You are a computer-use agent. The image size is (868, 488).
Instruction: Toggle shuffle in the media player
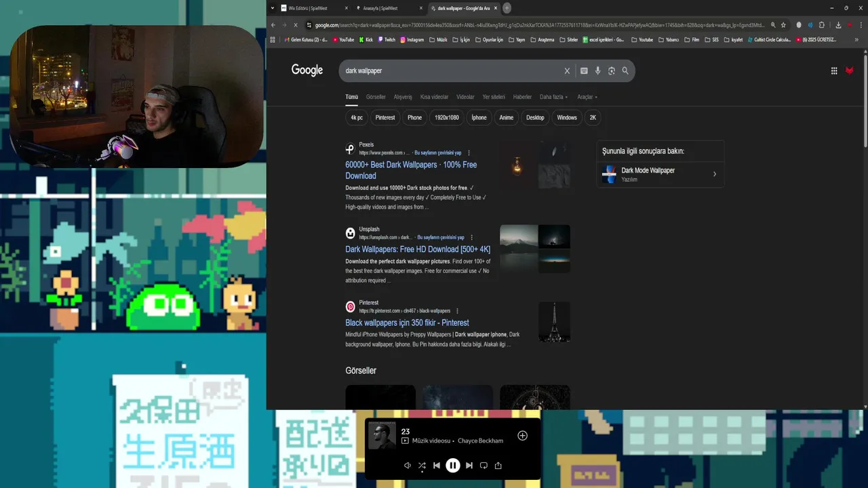(422, 466)
